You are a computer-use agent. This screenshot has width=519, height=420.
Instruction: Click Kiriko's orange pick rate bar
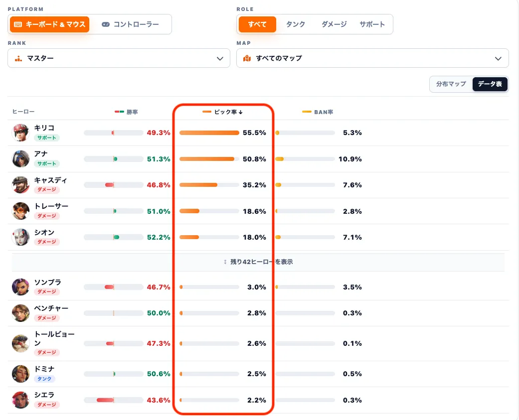pos(209,133)
